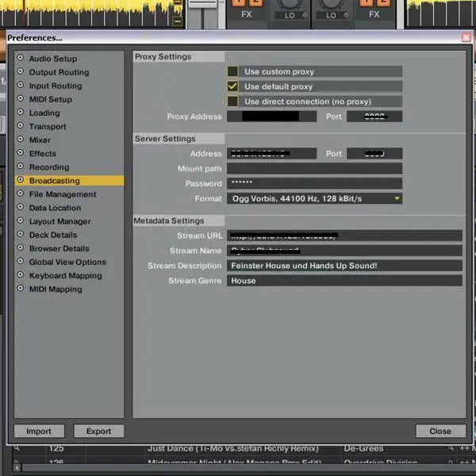This screenshot has height=476, width=476.
Task: Focus the Mount path input field
Action: pos(314,169)
